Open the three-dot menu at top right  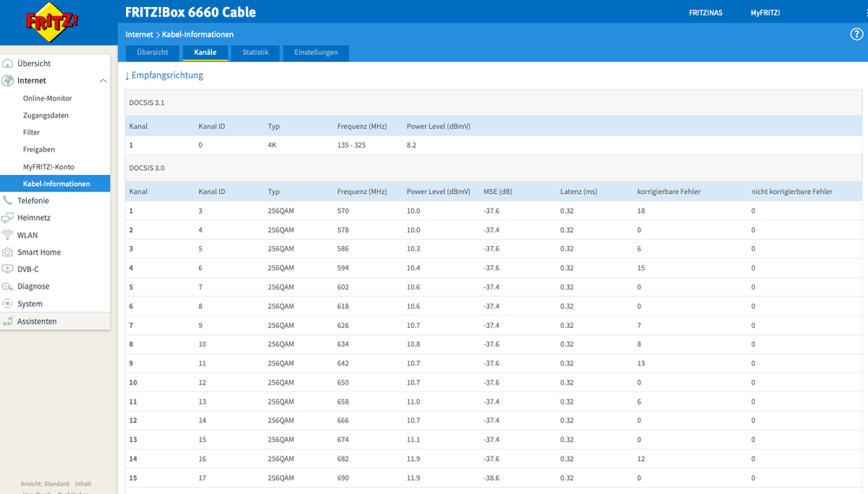coord(866,13)
